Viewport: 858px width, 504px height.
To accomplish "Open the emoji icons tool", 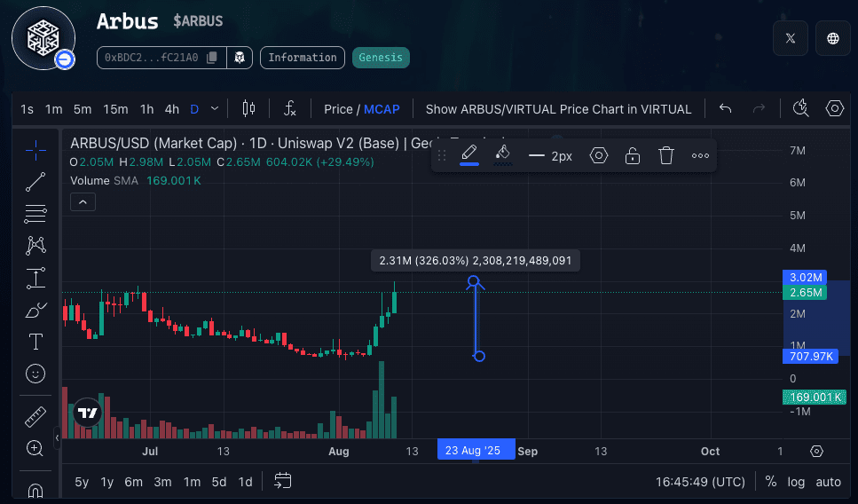I will click(x=35, y=374).
